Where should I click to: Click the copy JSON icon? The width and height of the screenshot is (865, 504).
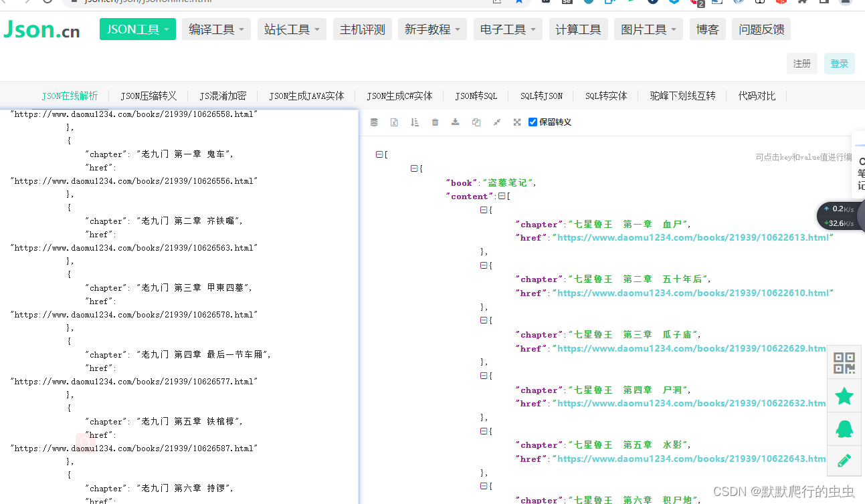click(x=476, y=122)
